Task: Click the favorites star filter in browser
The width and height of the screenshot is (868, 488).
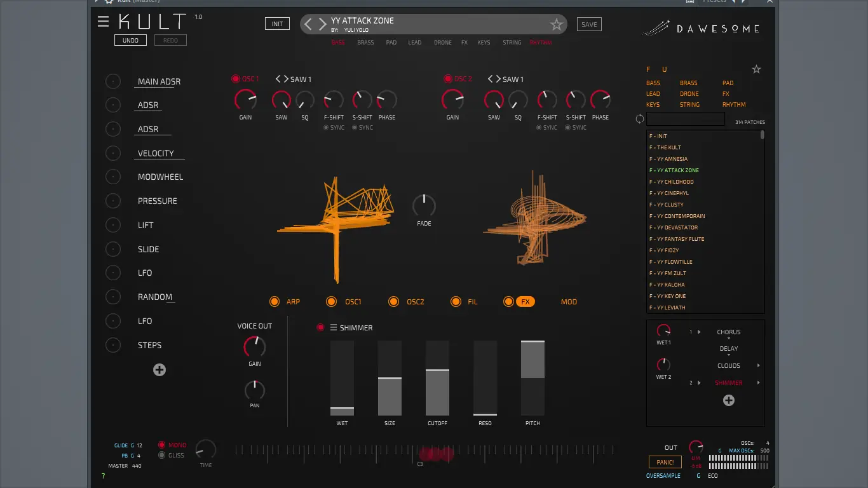Action: pos(756,69)
